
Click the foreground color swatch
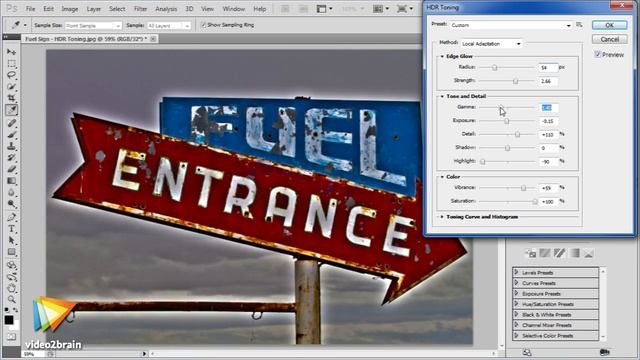click(x=9, y=320)
